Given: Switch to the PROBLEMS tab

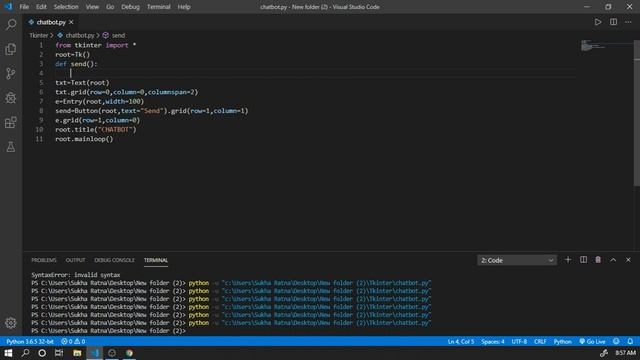Looking at the screenshot, I should click(44, 260).
